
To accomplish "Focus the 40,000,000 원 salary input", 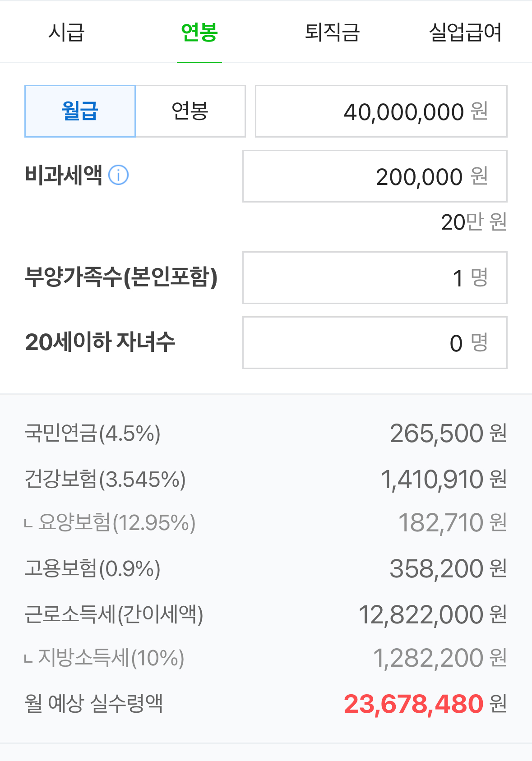I will [x=381, y=111].
